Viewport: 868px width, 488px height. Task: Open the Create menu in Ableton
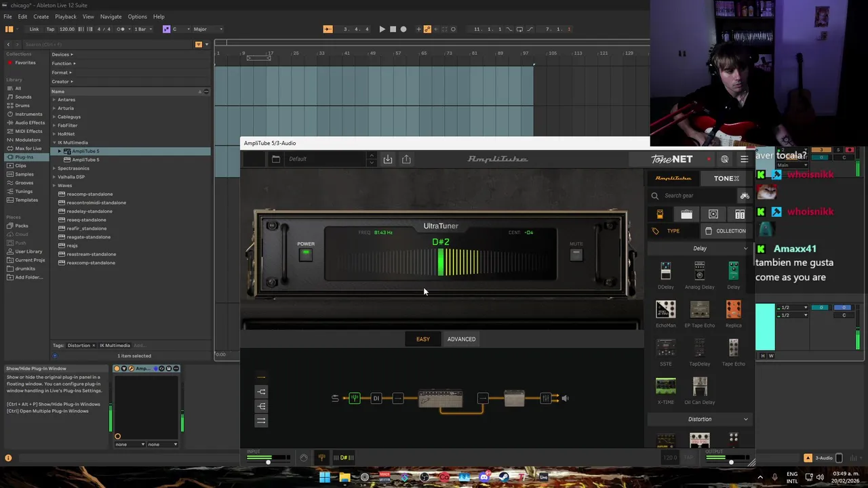point(41,16)
